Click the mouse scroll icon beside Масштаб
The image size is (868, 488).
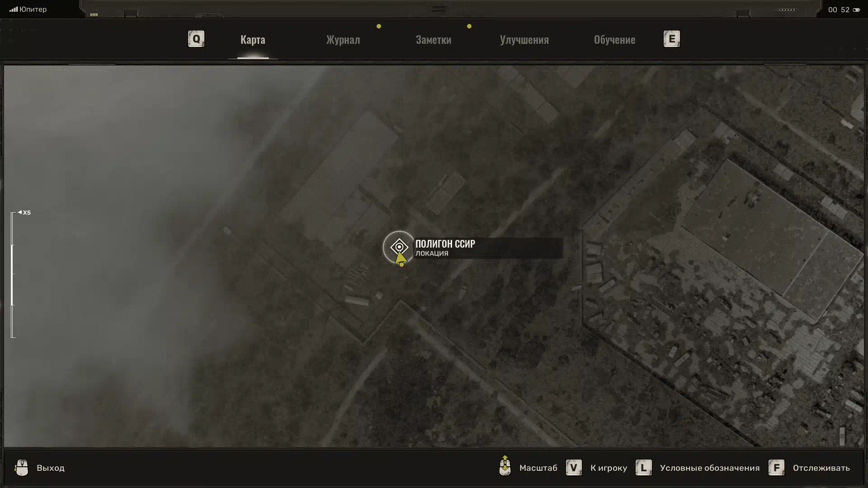(505, 466)
